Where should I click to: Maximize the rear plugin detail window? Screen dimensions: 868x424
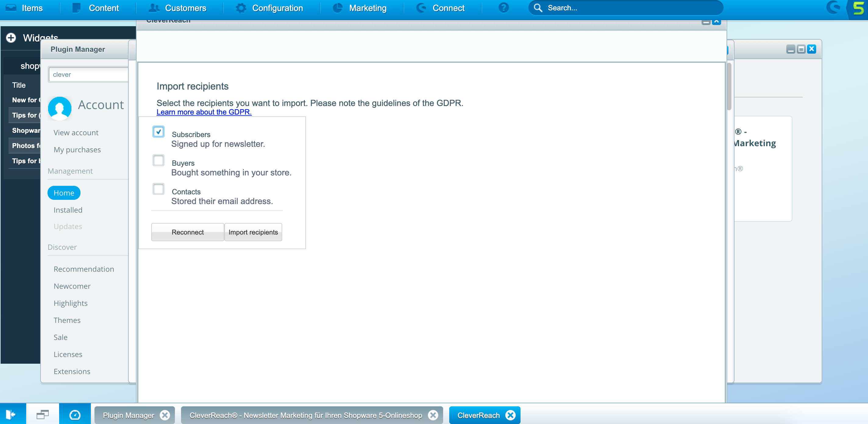pos(801,49)
